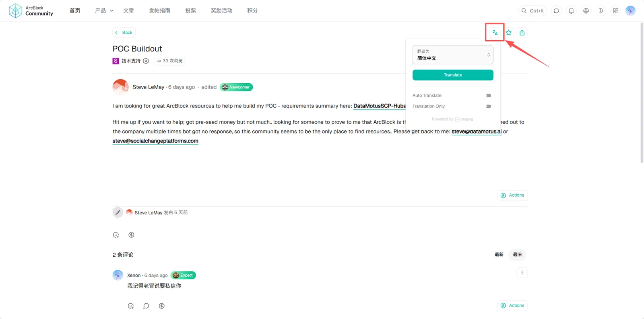Viewport: 644px width, 319px height.
Task: Click the steve@datamotus.ai email link
Action: pos(477,132)
